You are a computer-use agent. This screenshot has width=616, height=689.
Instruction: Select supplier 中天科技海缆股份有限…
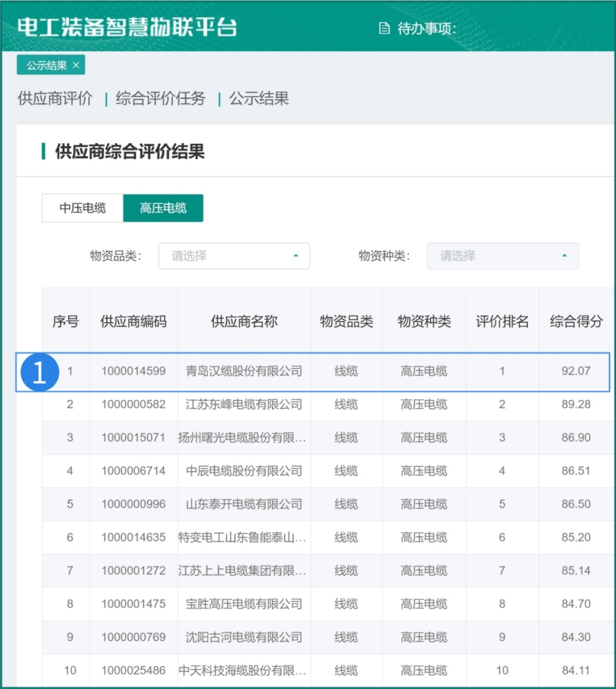pos(242,670)
